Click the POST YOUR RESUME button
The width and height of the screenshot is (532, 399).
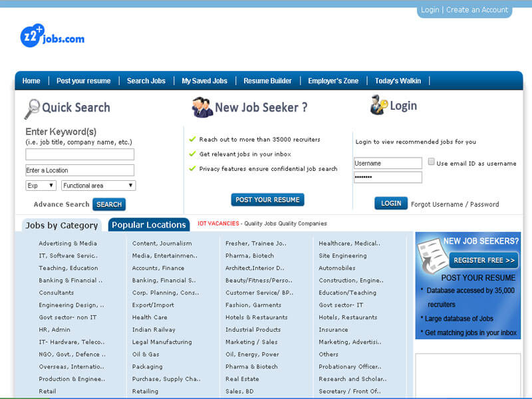268,200
